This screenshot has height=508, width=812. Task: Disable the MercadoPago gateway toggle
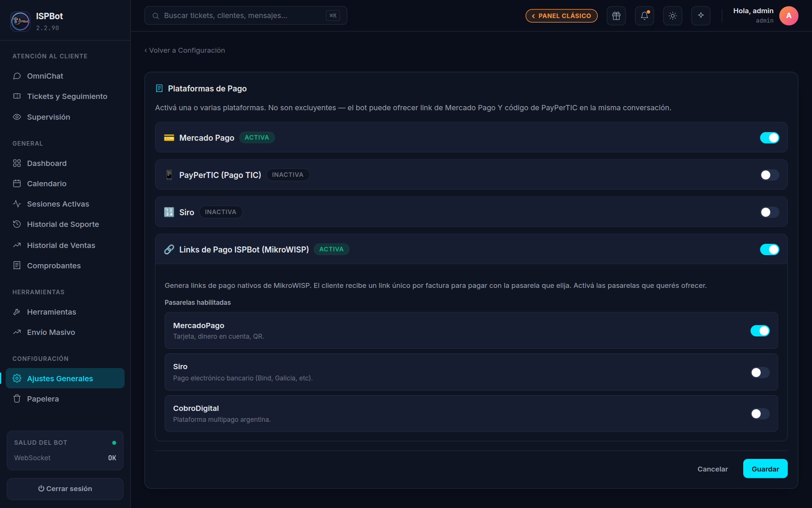[x=760, y=331]
